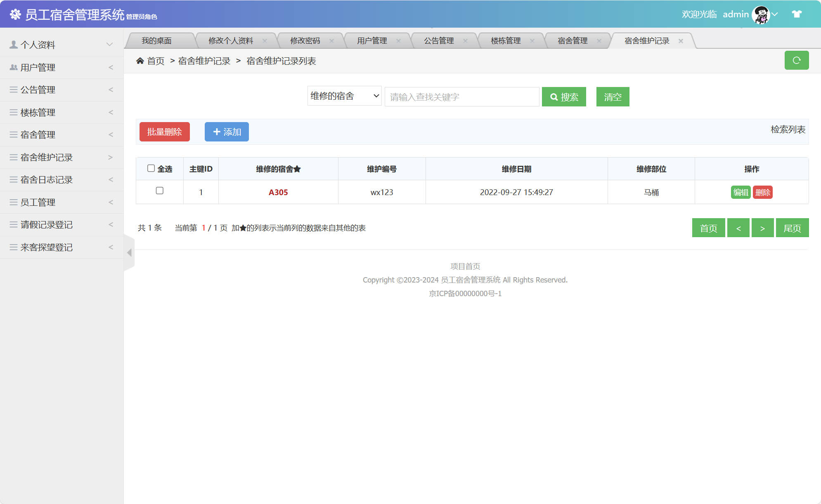Click the 添加 button to add a record
Image resolution: width=821 pixels, height=504 pixels.
pos(227,132)
